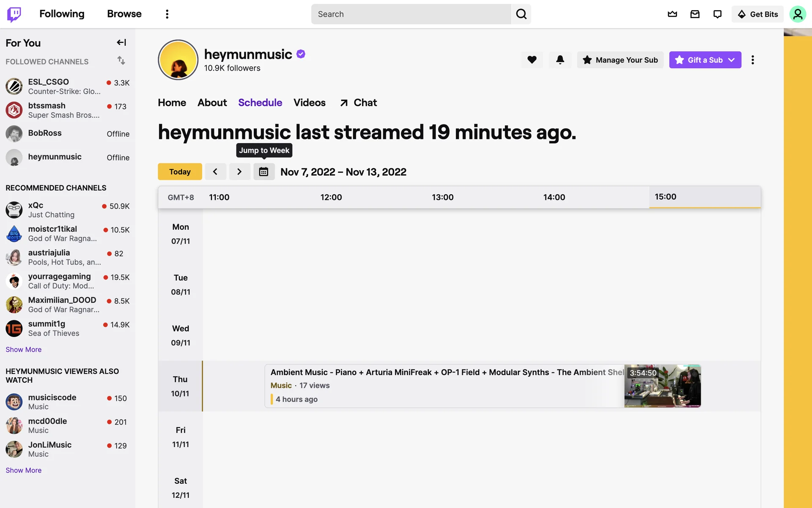This screenshot has width=812, height=508.
Task: Click Show More under recommended channels
Action: 23,349
